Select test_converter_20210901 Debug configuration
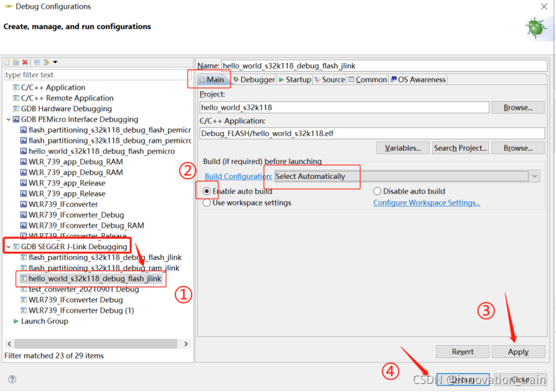The width and height of the screenshot is (556, 392). 84,289
